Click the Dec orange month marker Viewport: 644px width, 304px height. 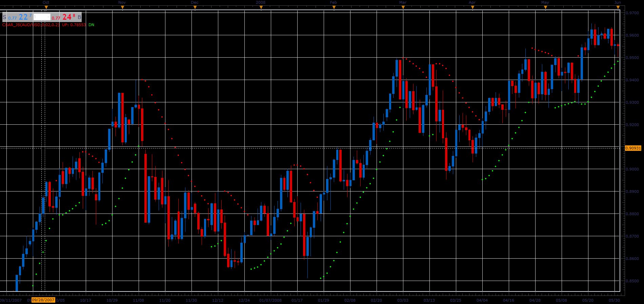pyautogui.click(x=195, y=7)
